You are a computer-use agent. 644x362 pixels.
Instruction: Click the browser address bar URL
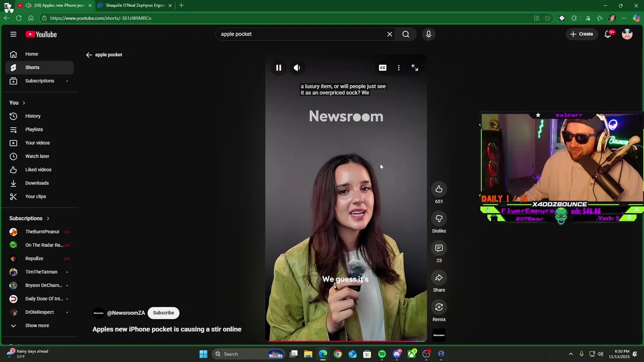click(x=101, y=18)
